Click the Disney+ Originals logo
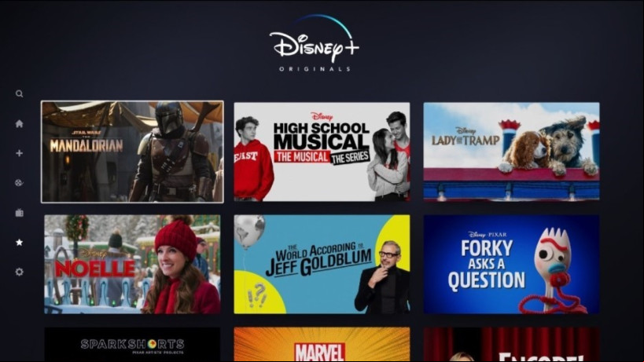Image resolution: width=644 pixels, height=362 pixels. pos(315,43)
